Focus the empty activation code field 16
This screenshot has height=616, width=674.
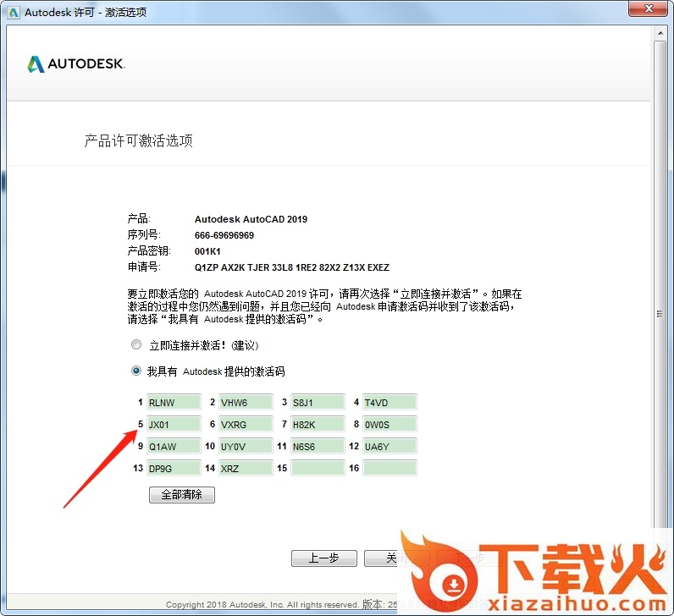point(389,468)
